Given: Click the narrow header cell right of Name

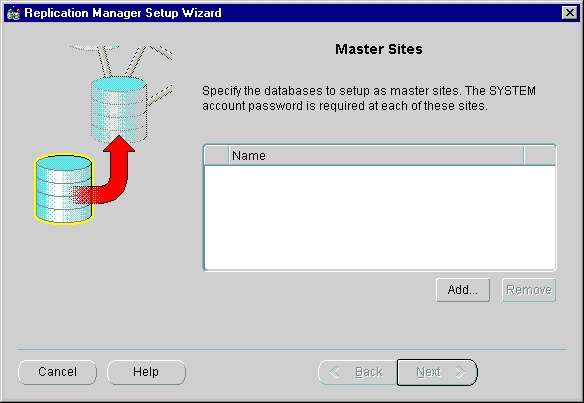Looking at the screenshot, I should (539, 155).
